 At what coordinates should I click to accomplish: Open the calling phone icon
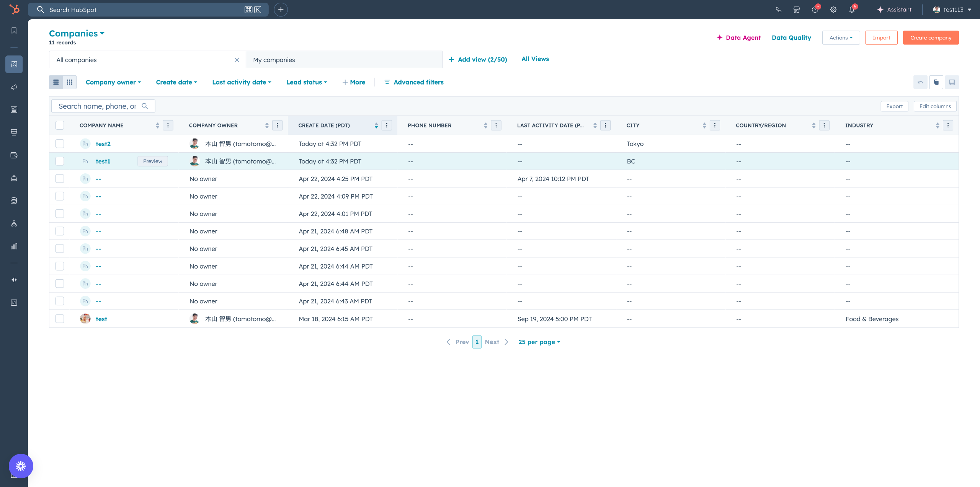pyautogui.click(x=778, y=10)
